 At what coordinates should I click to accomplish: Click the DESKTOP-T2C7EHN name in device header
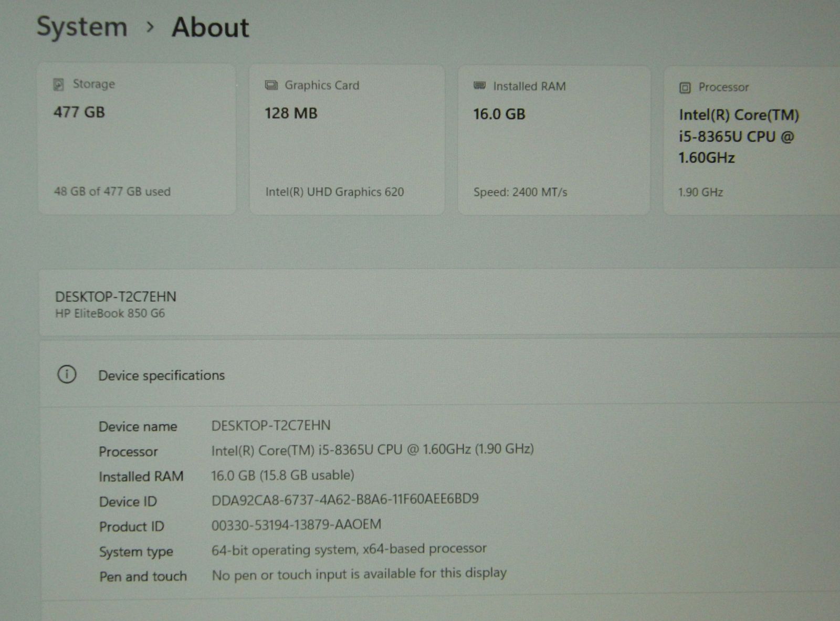point(115,297)
